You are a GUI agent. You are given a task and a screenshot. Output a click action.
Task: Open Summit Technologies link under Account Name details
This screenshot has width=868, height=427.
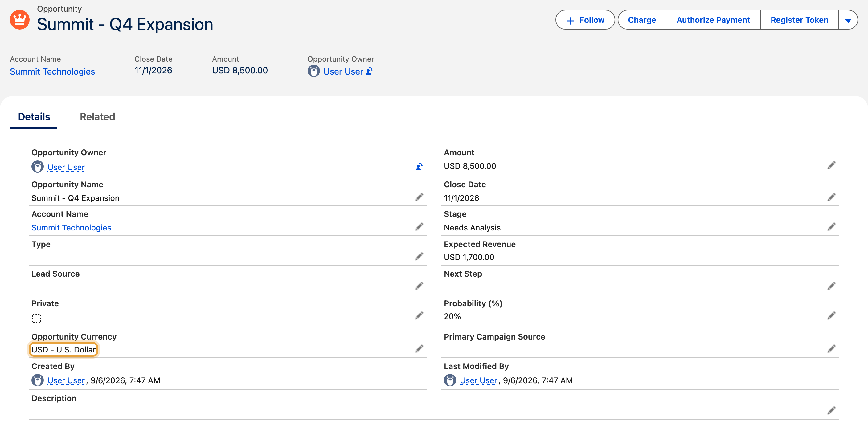(71, 228)
